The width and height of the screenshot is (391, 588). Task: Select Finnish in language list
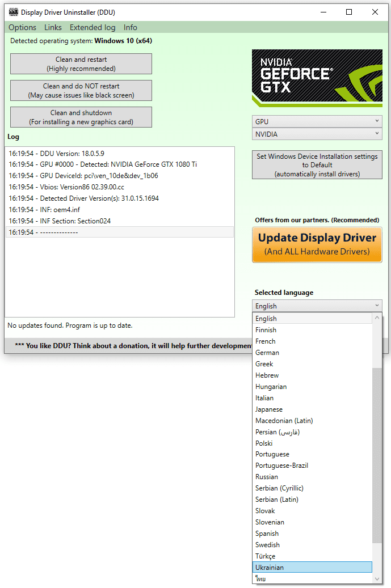[312, 329]
